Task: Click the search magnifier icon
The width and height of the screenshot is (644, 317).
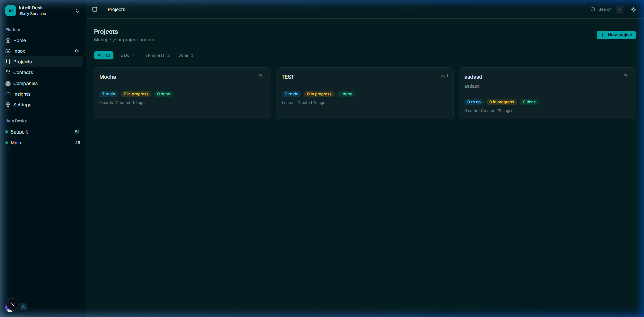Action: pyautogui.click(x=593, y=9)
